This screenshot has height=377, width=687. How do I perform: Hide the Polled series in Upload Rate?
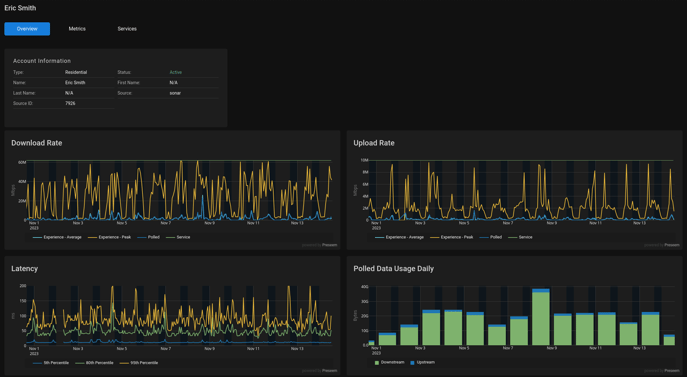point(491,237)
